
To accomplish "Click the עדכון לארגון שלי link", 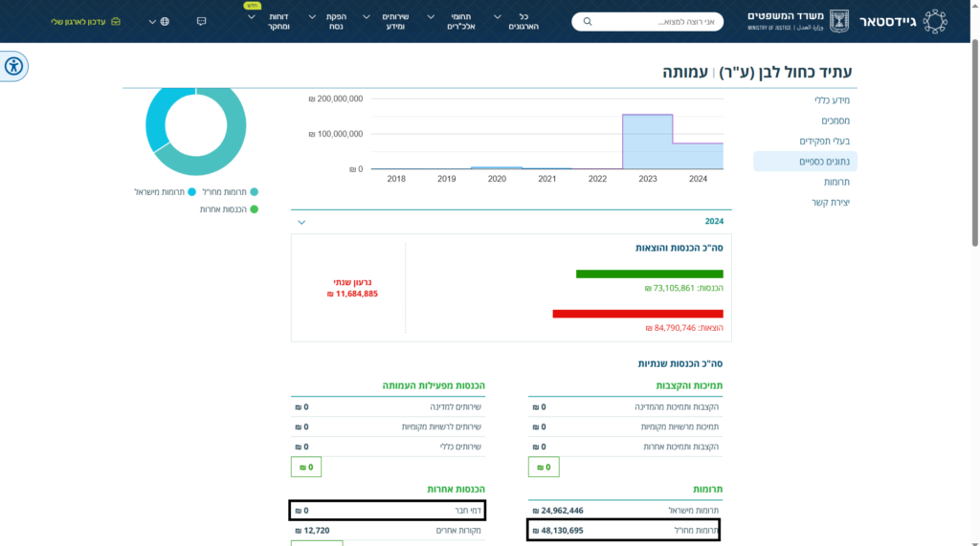I will (x=78, y=21).
